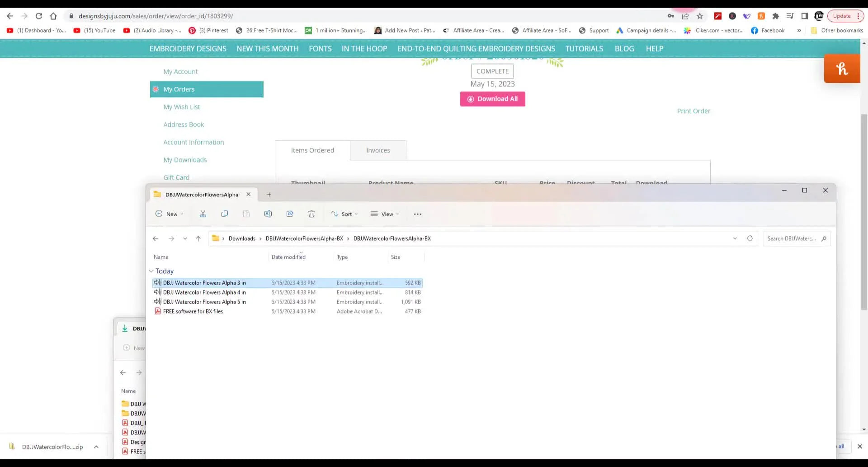This screenshot has width=868, height=467.
Task: Close the DBJJWatercolorFlowersAlpha Explorer tab
Action: (x=248, y=195)
